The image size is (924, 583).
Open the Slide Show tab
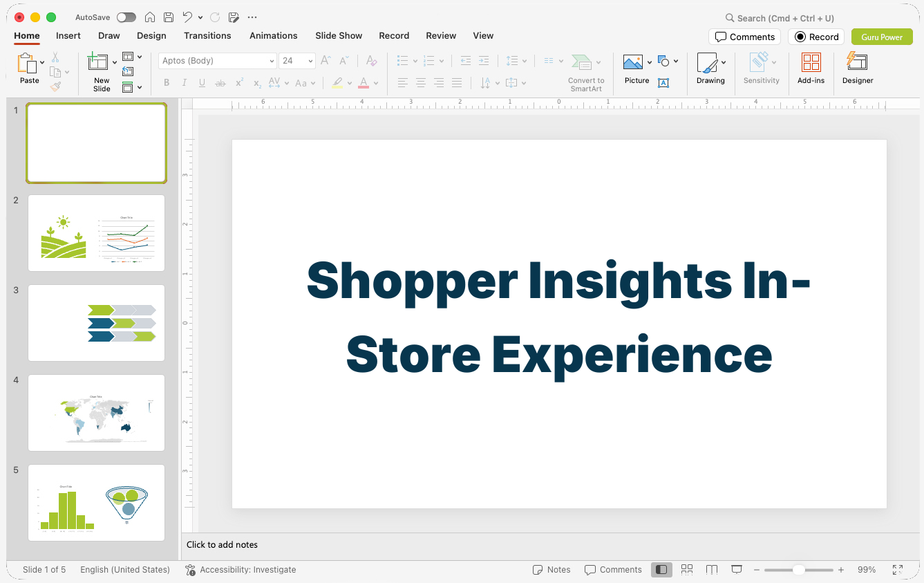(339, 36)
